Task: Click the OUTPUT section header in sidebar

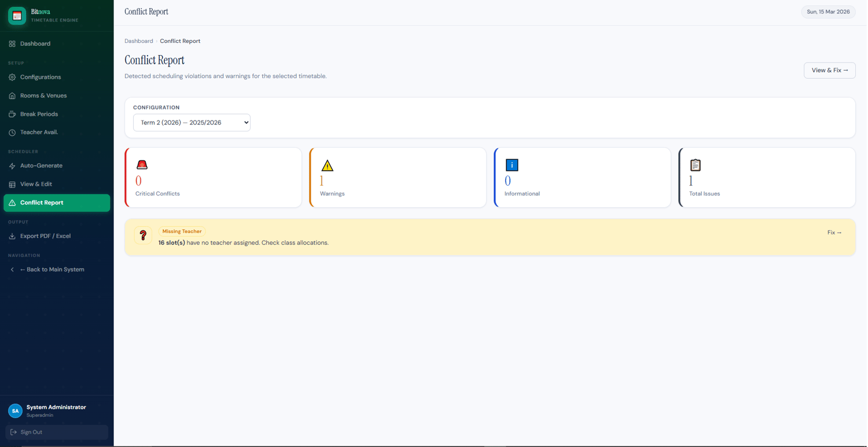Action: click(x=18, y=222)
